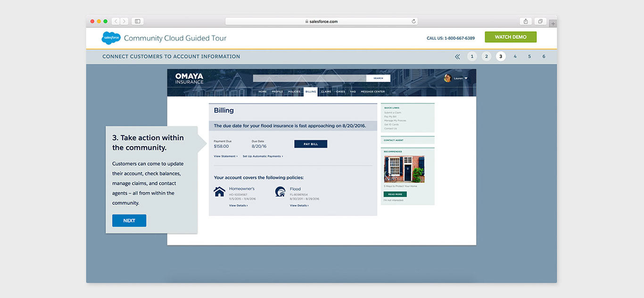Click the Read More button
The height and width of the screenshot is (298, 644).
coord(395,194)
